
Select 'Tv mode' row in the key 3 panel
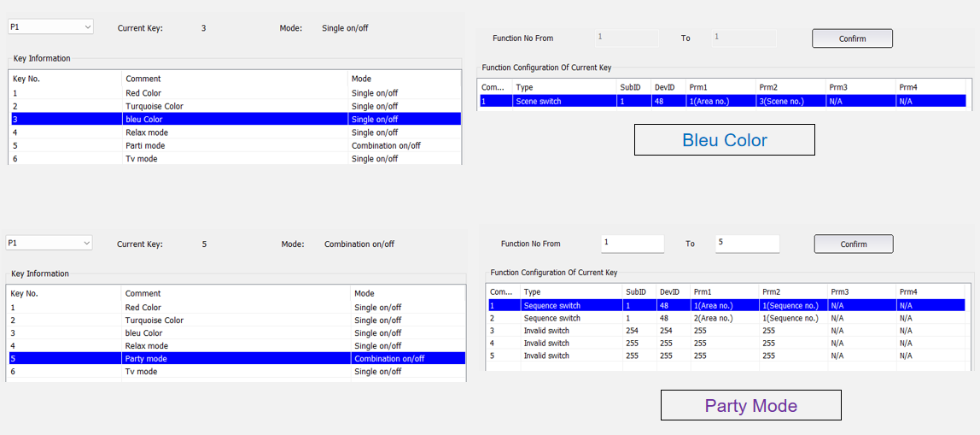point(236,158)
